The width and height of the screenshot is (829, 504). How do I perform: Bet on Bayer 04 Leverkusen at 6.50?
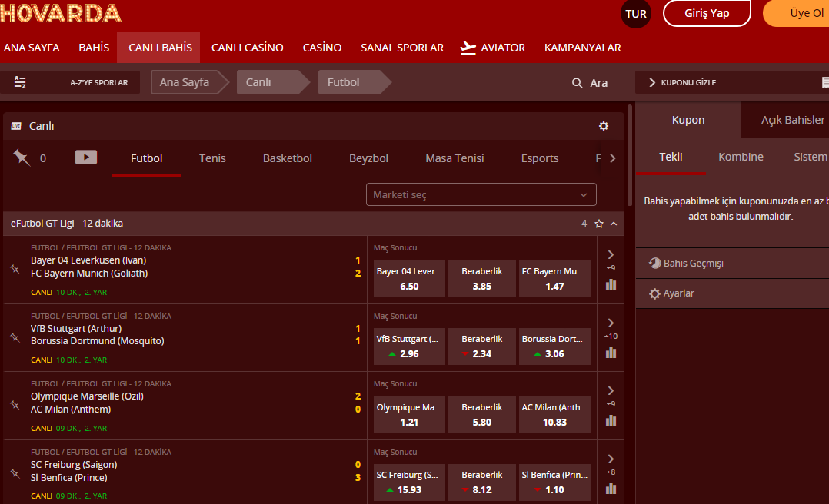coord(409,278)
